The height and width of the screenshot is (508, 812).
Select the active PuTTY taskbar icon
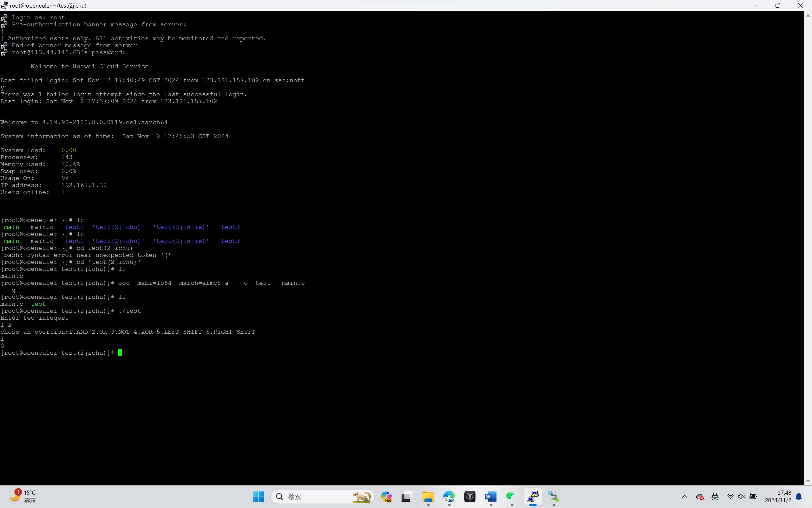(533, 497)
